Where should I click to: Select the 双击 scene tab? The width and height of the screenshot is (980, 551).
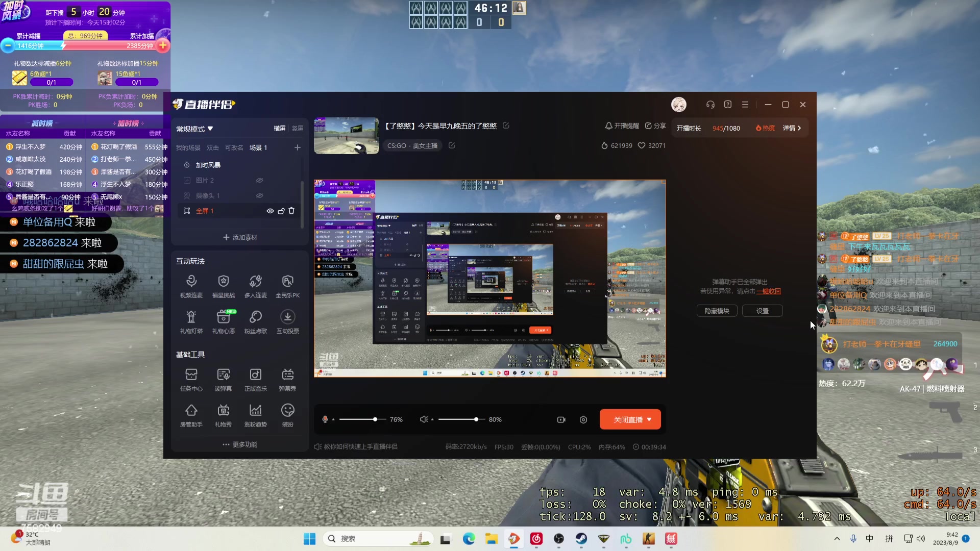click(x=213, y=147)
